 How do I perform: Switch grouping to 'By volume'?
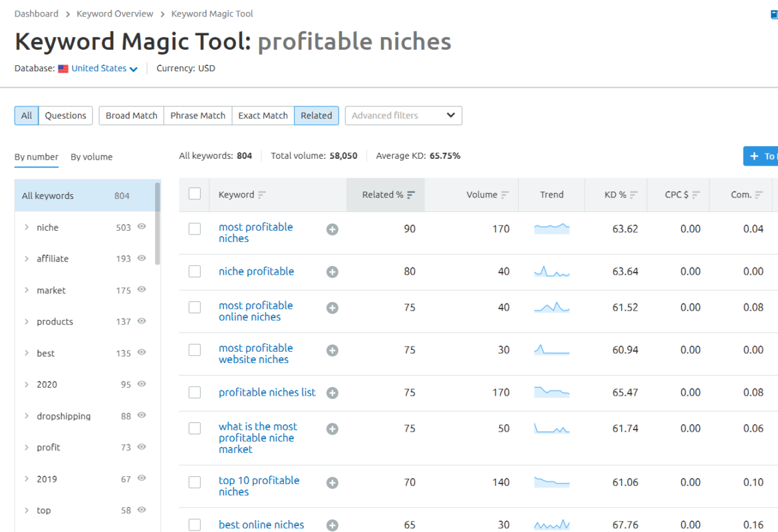pos(92,157)
